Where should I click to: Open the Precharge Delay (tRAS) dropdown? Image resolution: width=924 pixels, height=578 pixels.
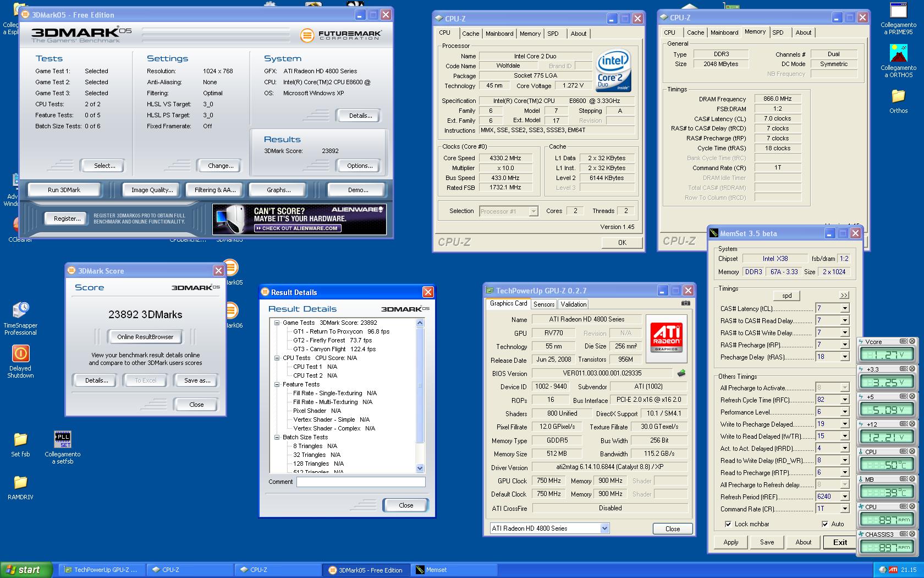(x=844, y=357)
